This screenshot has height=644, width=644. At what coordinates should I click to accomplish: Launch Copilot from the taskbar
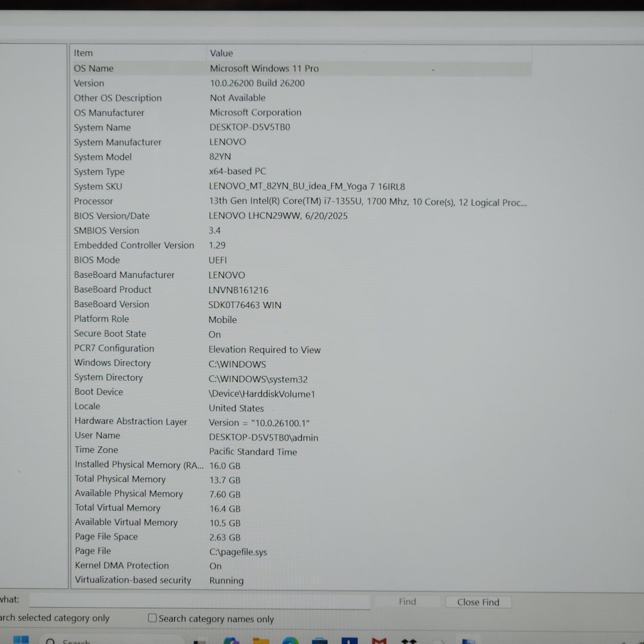click(x=231, y=641)
